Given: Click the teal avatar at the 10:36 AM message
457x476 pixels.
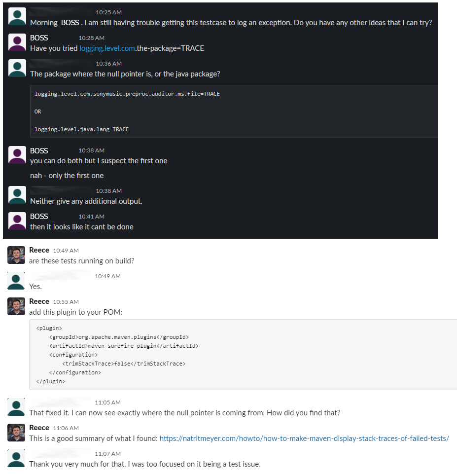Looking at the screenshot, I should pos(17,68).
